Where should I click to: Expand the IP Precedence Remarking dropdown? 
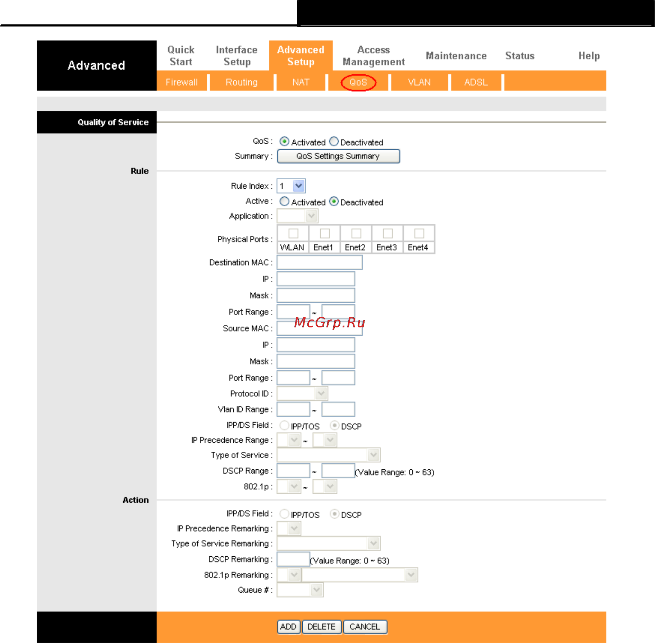(x=289, y=528)
